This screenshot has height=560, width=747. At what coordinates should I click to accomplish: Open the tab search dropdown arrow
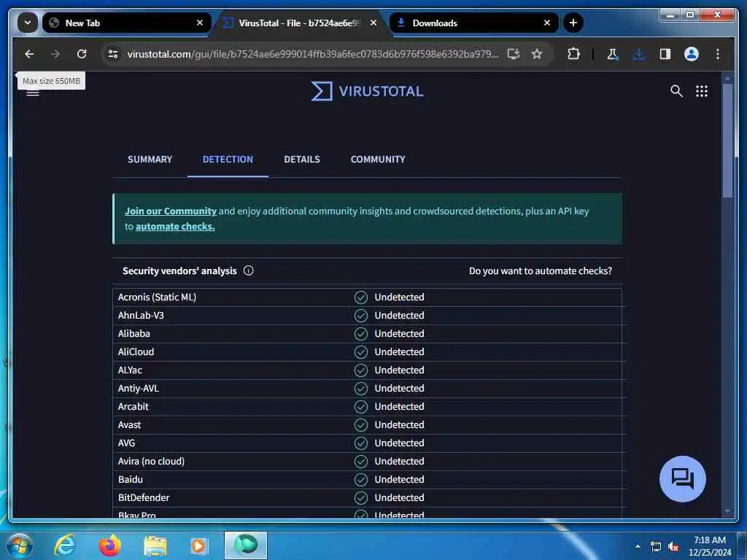[28, 23]
